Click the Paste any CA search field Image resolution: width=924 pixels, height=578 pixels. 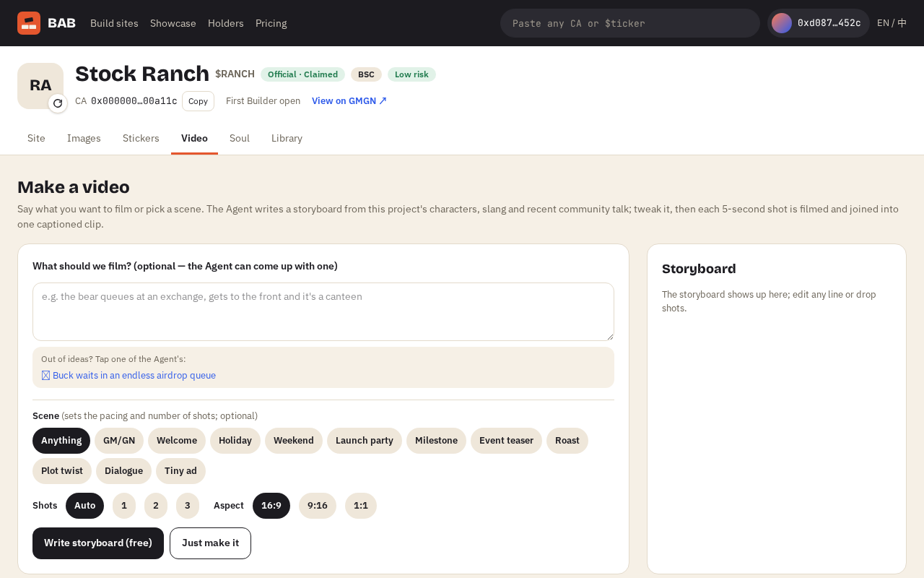[x=630, y=23]
